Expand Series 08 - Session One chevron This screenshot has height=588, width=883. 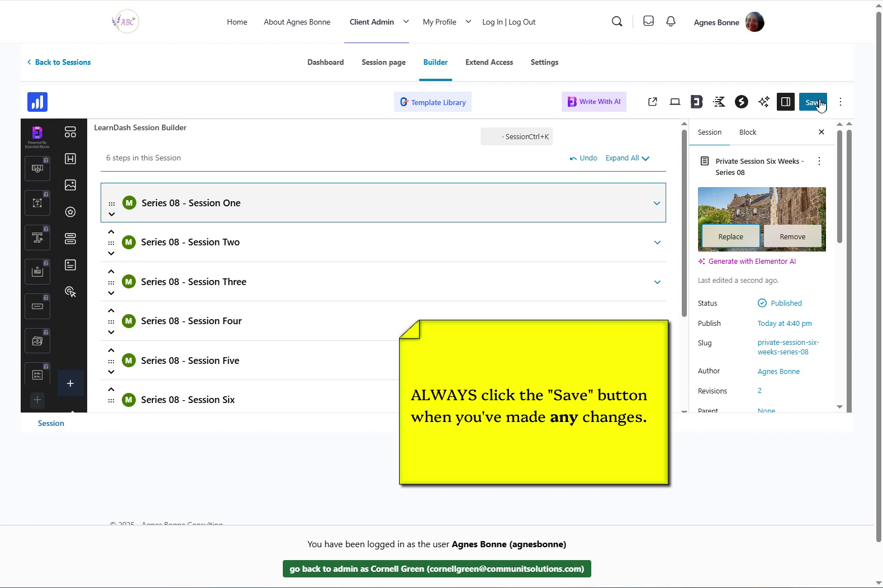tap(657, 203)
